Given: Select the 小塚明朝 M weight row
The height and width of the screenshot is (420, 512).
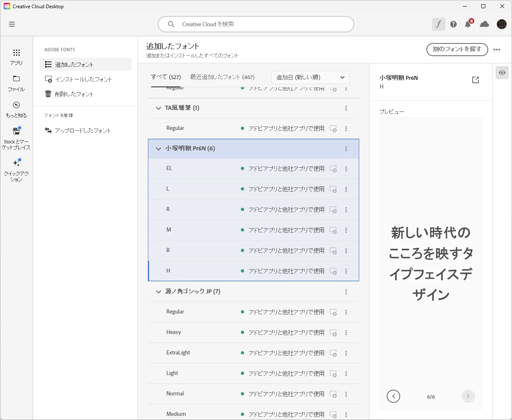Looking at the screenshot, I should [x=254, y=230].
